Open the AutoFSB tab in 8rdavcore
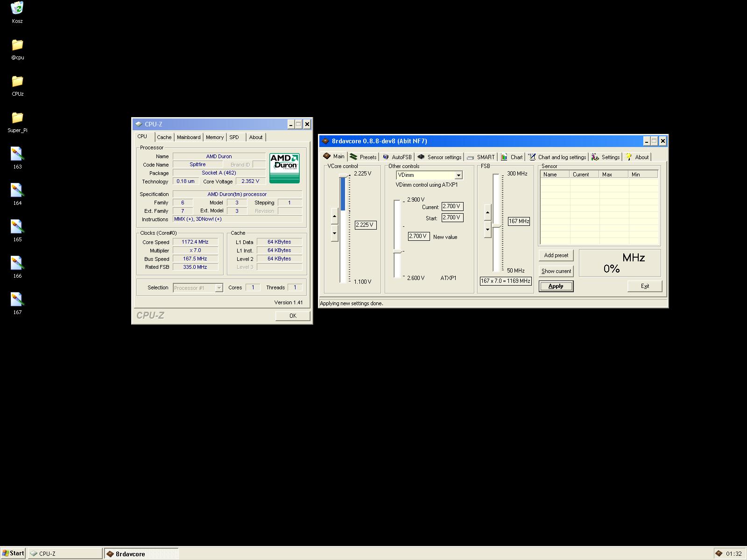The width and height of the screenshot is (747, 560). tap(397, 157)
